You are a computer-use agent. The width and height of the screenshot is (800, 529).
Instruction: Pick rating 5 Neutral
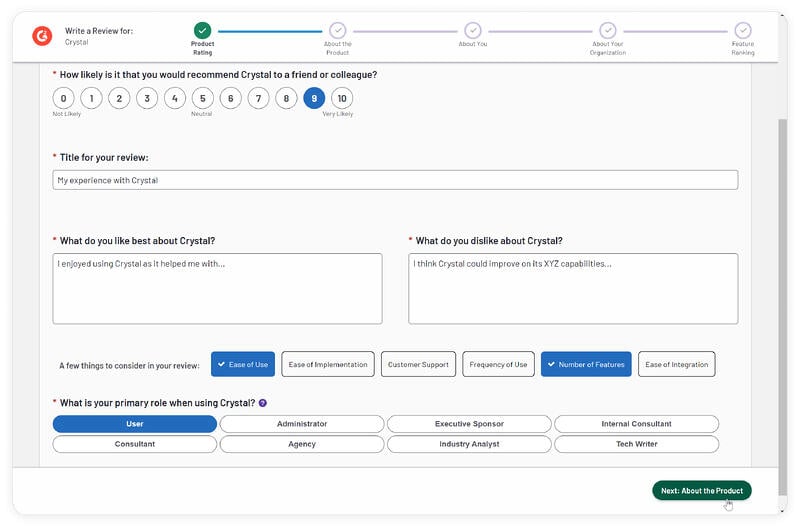(x=202, y=98)
